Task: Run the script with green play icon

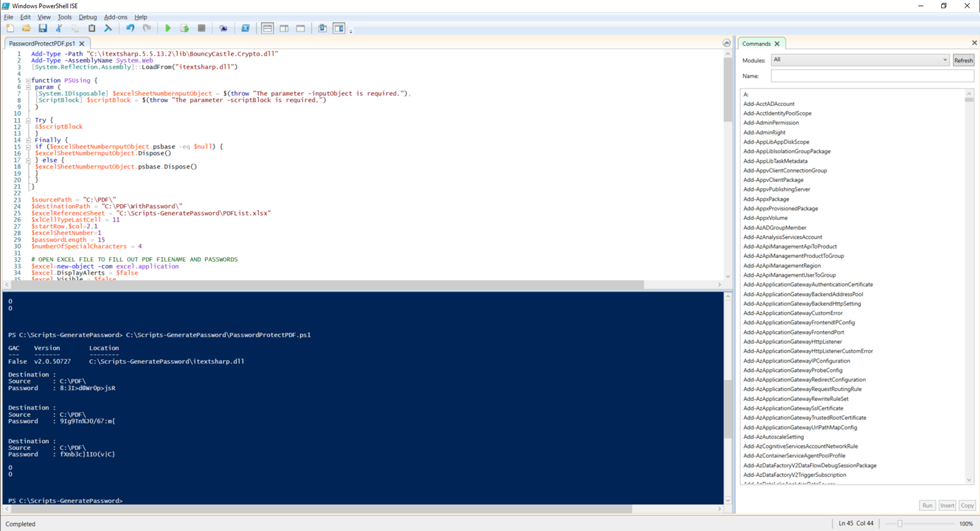Action: pyautogui.click(x=168, y=28)
